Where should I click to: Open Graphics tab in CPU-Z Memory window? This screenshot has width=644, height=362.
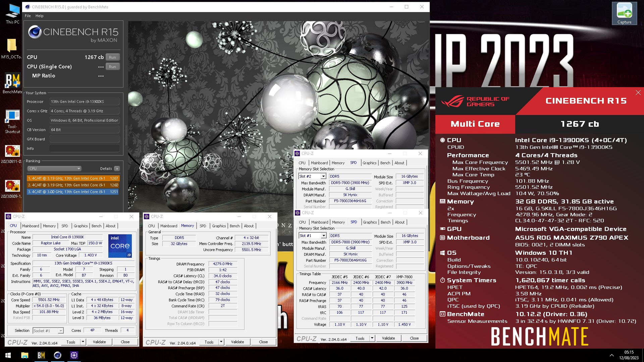click(219, 226)
